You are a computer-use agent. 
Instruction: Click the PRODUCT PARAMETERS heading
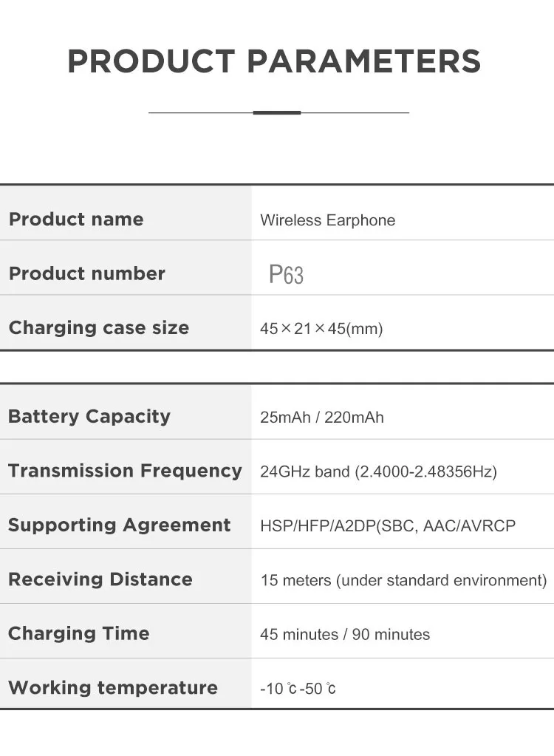(x=274, y=61)
